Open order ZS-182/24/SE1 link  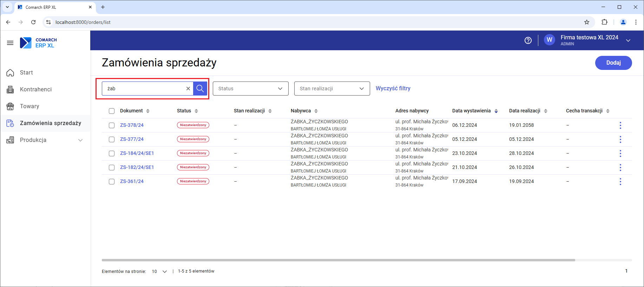137,167
